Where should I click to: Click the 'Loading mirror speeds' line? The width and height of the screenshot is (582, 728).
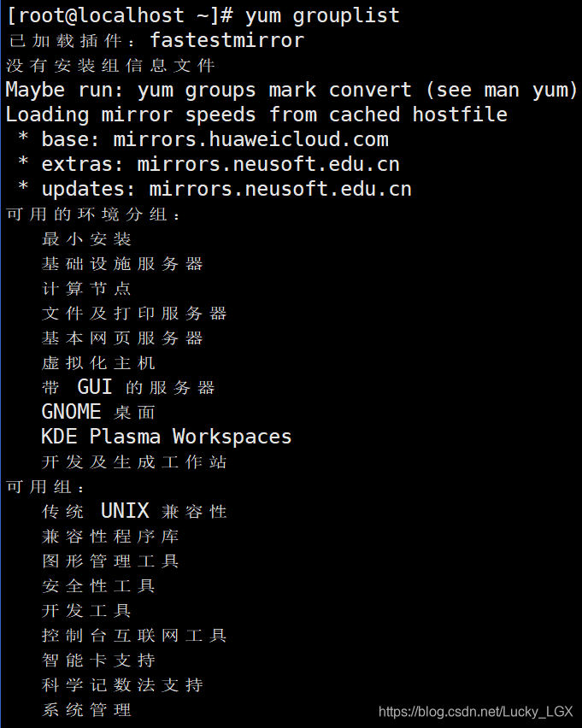[256, 114]
